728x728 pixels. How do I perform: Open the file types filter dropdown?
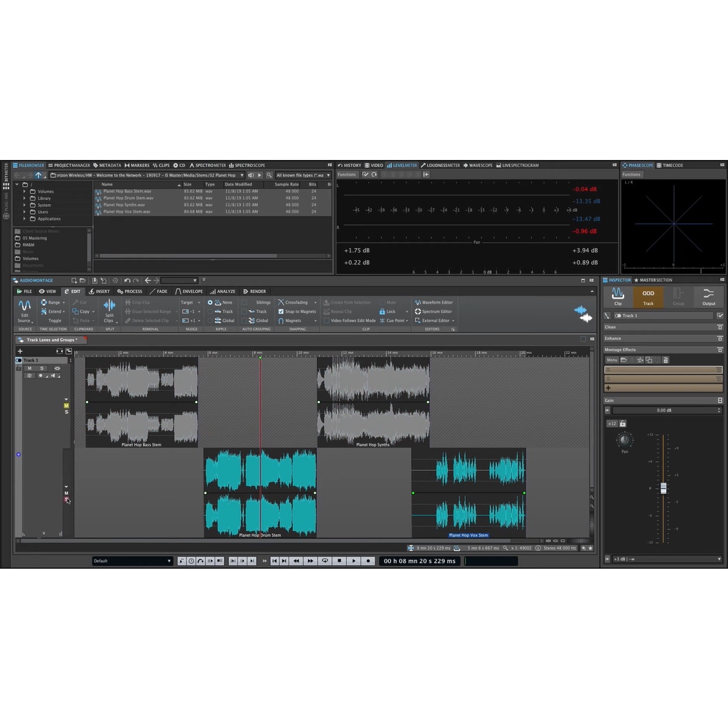pyautogui.click(x=303, y=175)
